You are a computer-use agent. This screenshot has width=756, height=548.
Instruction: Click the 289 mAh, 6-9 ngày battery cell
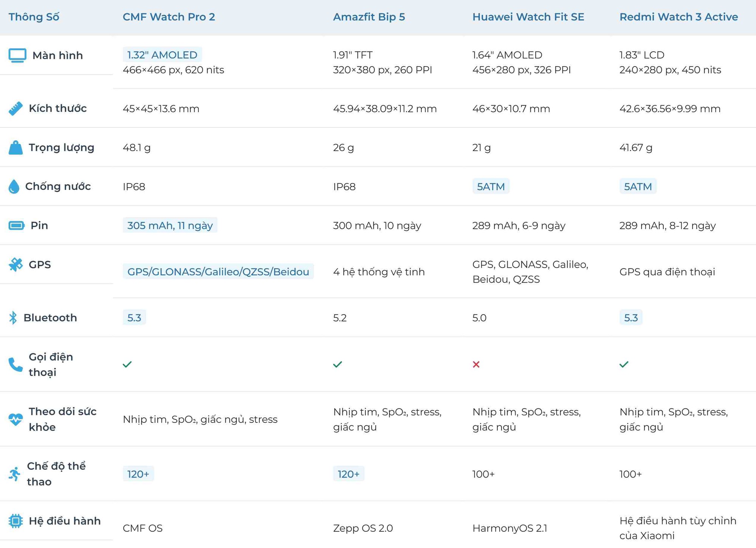point(519,226)
